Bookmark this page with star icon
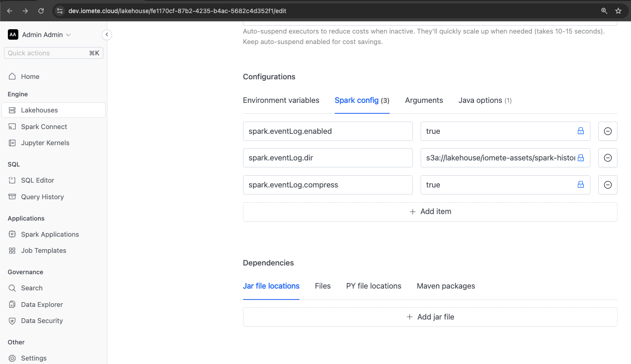Screen dimensions: 631x364 point(618,11)
